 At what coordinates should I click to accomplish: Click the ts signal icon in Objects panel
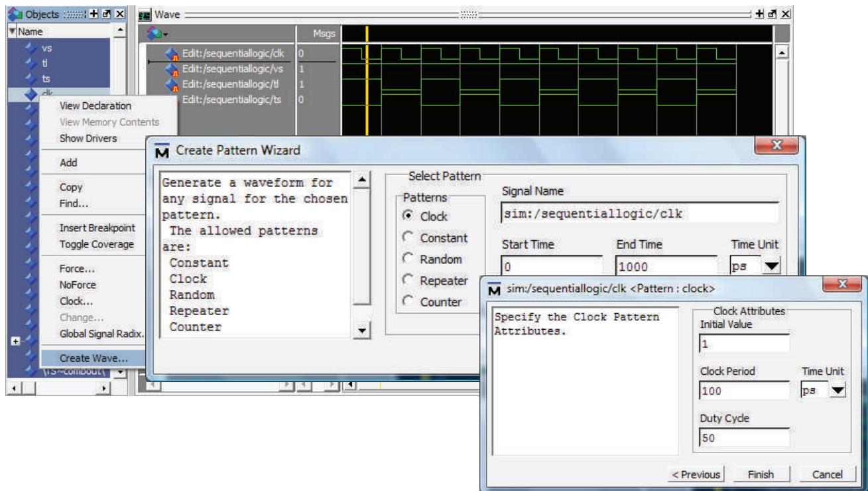(x=30, y=79)
